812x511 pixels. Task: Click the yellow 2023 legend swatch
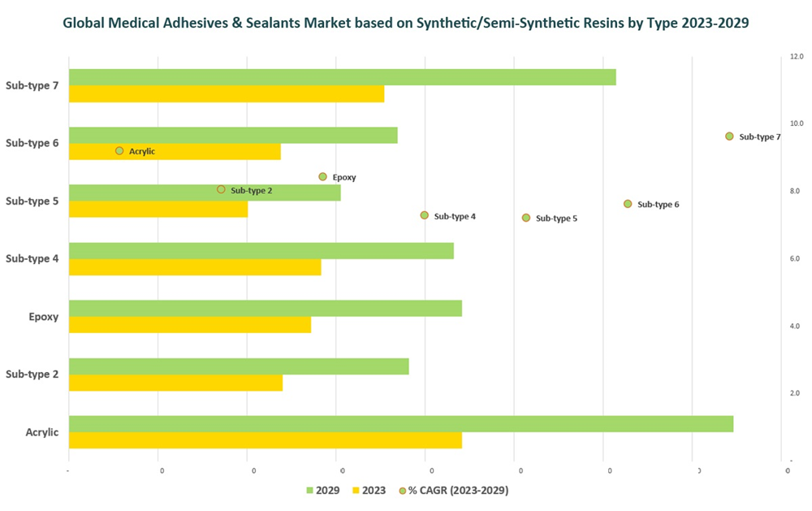coord(355,491)
